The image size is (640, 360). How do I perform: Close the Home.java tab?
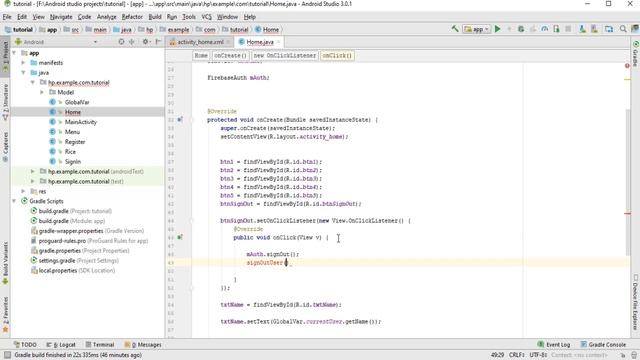pos(278,42)
